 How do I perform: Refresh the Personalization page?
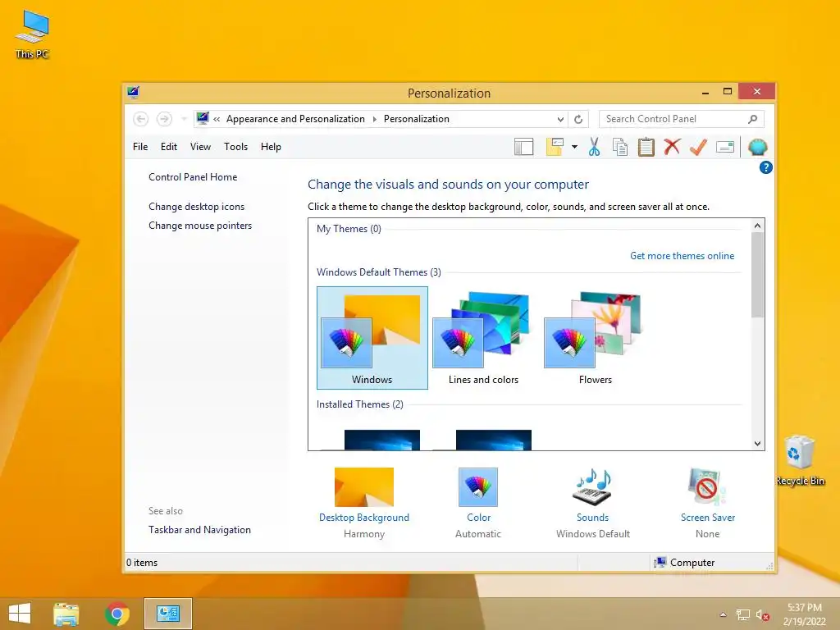(578, 119)
